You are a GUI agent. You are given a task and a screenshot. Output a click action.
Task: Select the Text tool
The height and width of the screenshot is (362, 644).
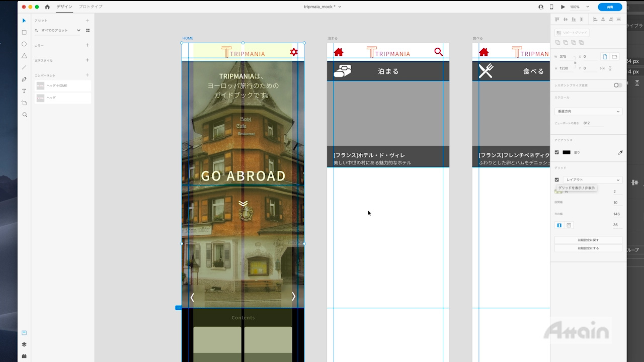click(x=24, y=91)
